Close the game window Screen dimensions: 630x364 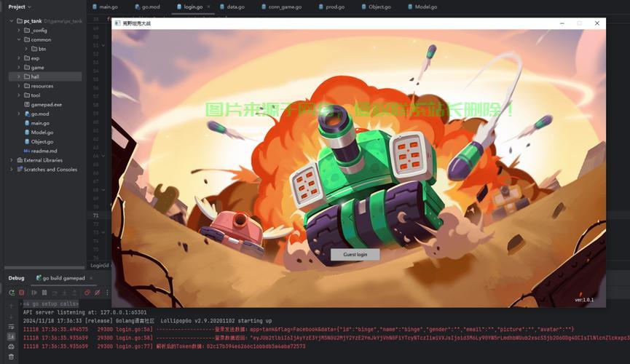tap(597, 23)
